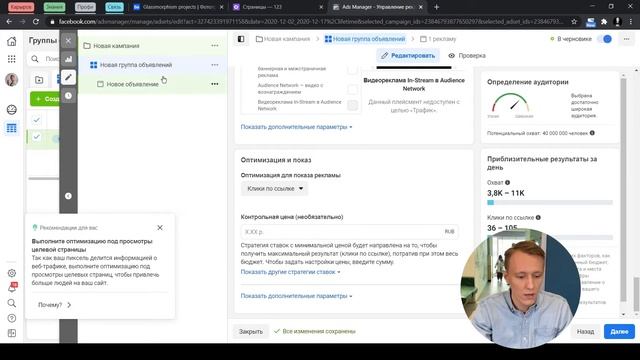This screenshot has height=360, width=640.
Task: Show info for Потенциальный охват
Action: (592, 133)
